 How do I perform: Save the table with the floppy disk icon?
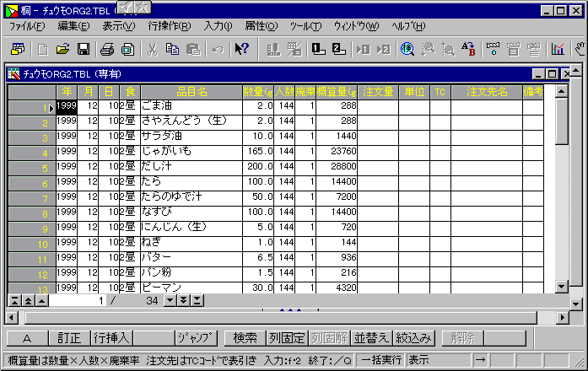pos(84,49)
